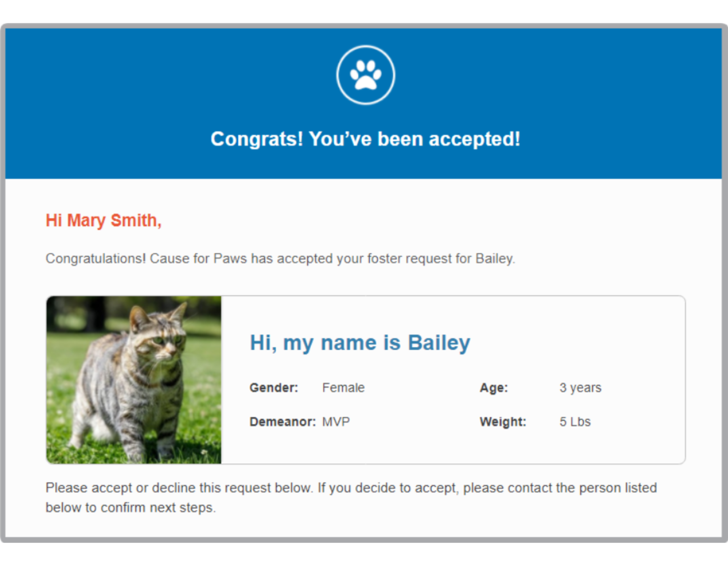Click the Demeanor label
This screenshot has width=728, height=566.
click(283, 422)
